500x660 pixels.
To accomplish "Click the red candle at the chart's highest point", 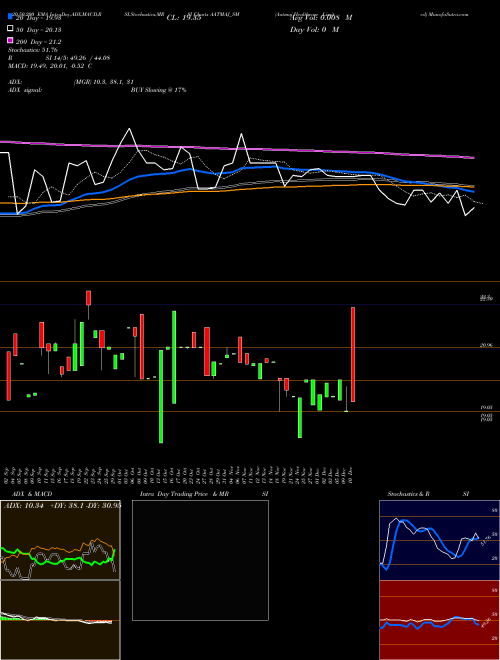I will coord(88,298).
